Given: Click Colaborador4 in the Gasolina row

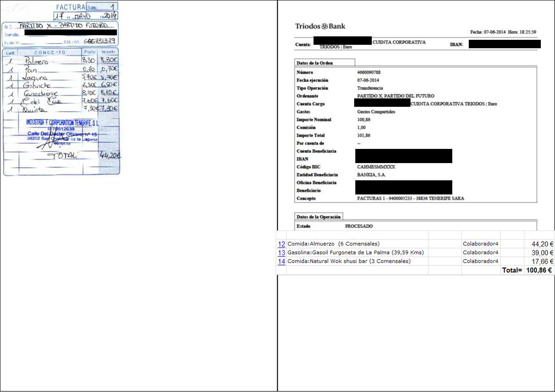Looking at the screenshot, I should click(481, 253).
